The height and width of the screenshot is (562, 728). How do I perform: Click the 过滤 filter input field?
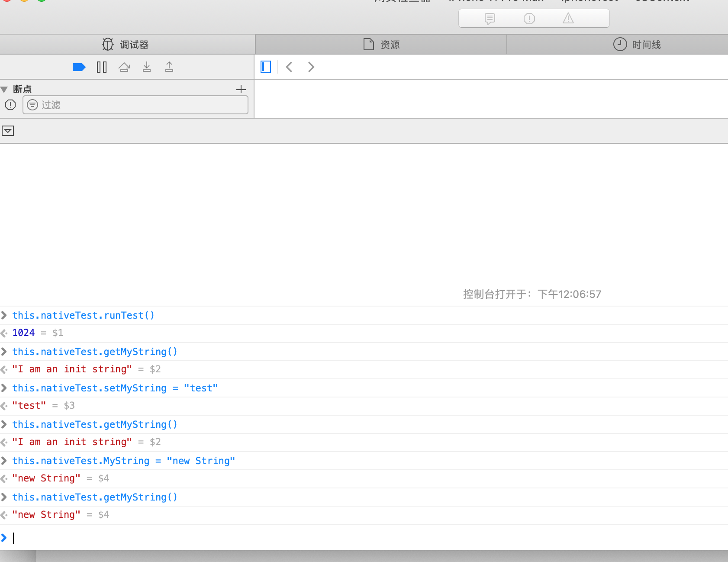coord(135,105)
